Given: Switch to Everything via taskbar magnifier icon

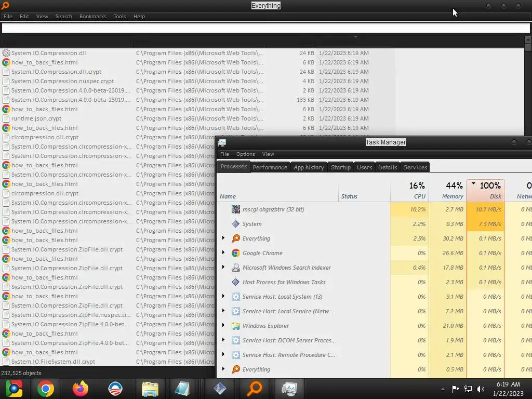Looking at the screenshot, I should click(254, 389).
